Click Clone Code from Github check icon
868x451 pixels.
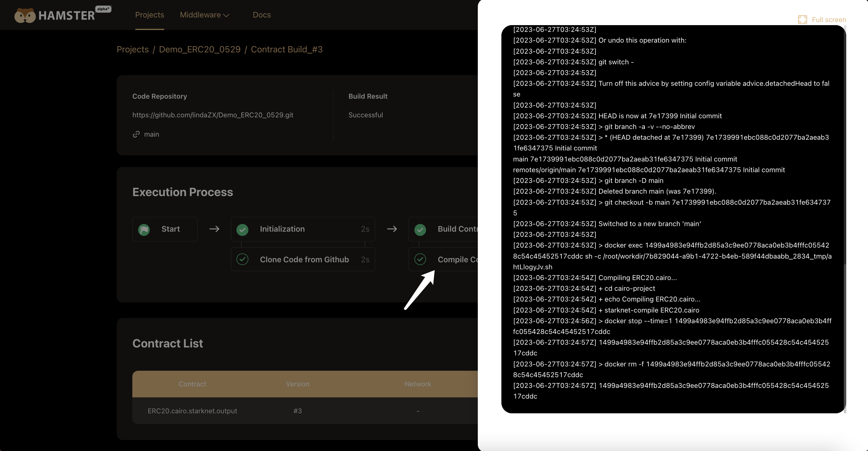click(242, 259)
